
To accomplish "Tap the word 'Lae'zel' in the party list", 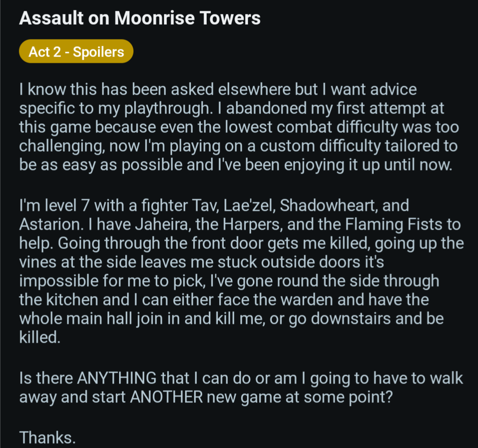I will (250, 206).
